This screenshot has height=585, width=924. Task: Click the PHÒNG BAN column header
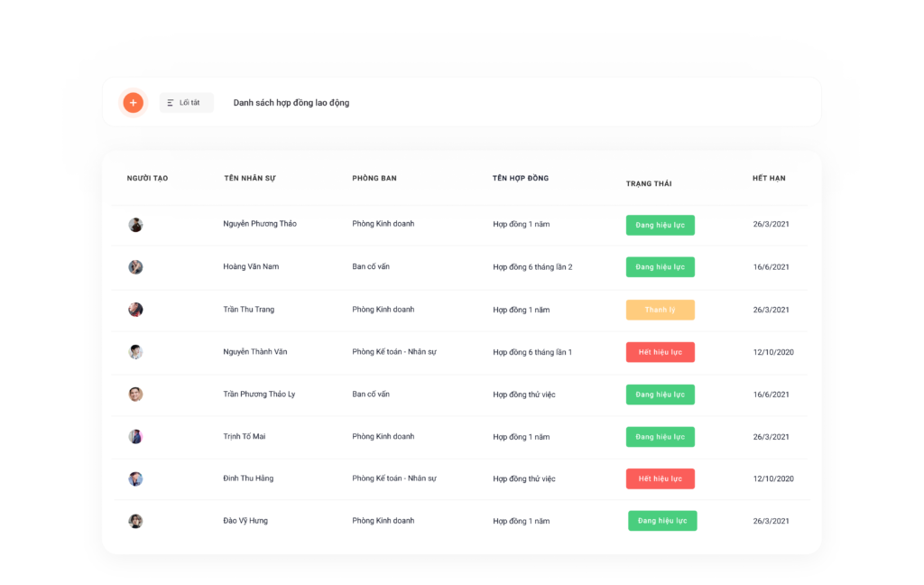(x=374, y=178)
